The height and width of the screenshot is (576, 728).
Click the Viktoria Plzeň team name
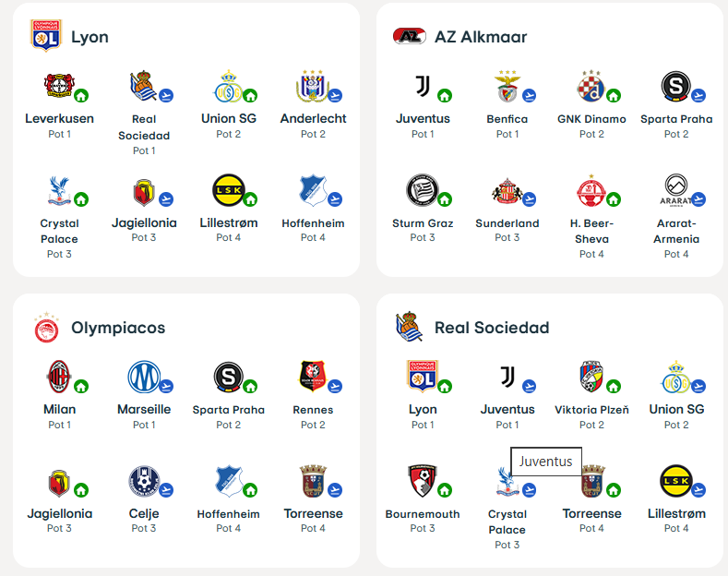[x=591, y=410]
